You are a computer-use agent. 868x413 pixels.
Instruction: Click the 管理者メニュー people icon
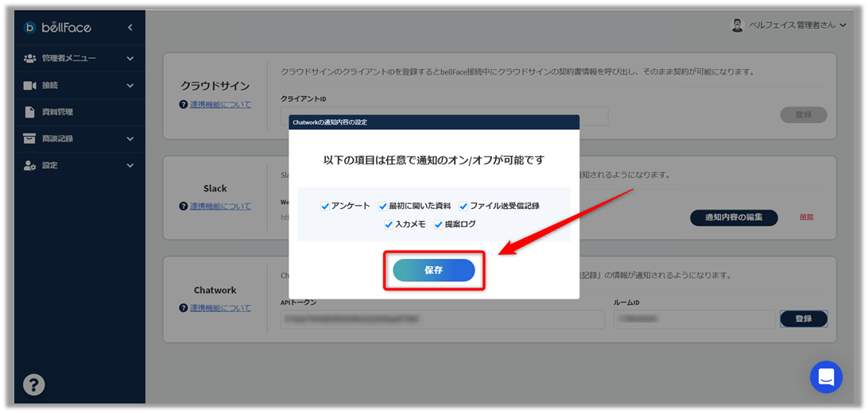pyautogui.click(x=30, y=58)
